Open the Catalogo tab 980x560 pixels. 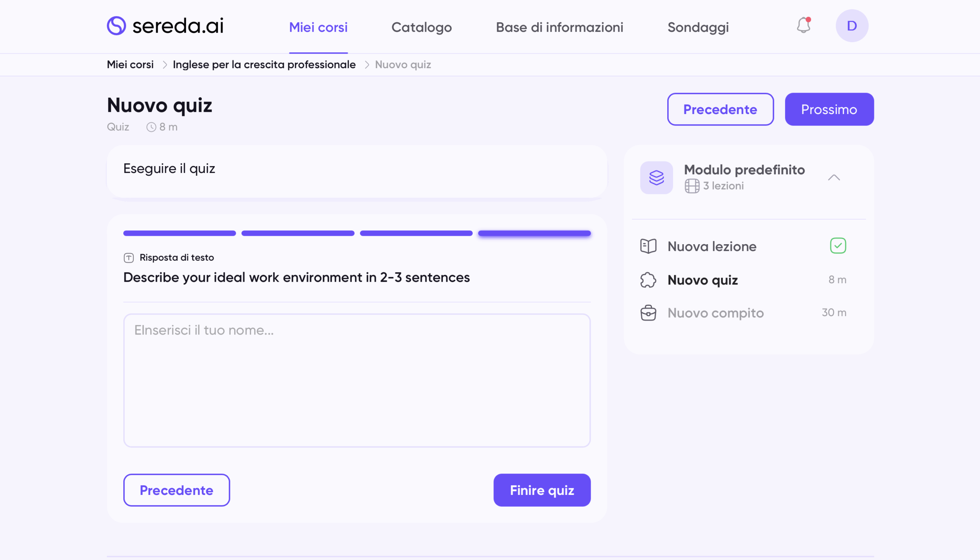click(421, 27)
